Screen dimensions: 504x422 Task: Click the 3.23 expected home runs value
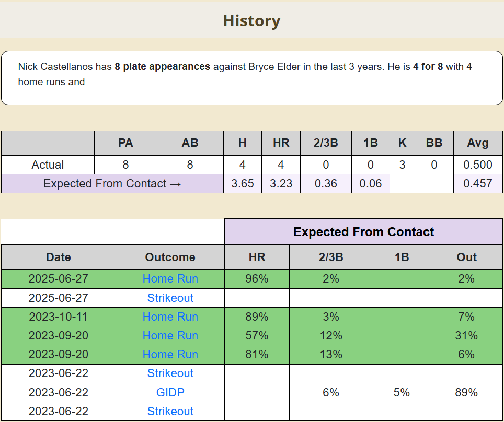tap(281, 183)
